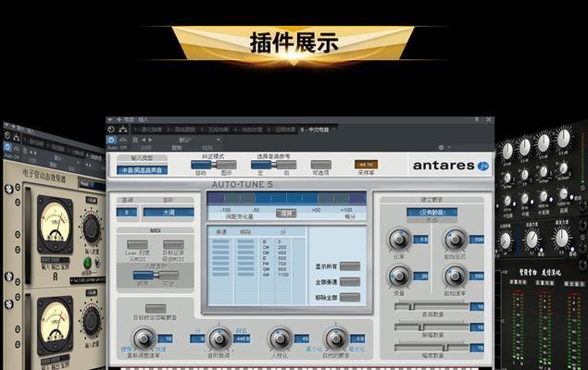588x370 pixels.
Task: Click the Natural Vibrato knob
Action: tap(336, 339)
